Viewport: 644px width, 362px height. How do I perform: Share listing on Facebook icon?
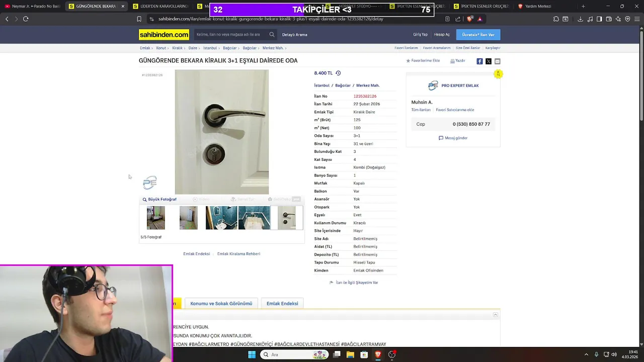point(479,61)
